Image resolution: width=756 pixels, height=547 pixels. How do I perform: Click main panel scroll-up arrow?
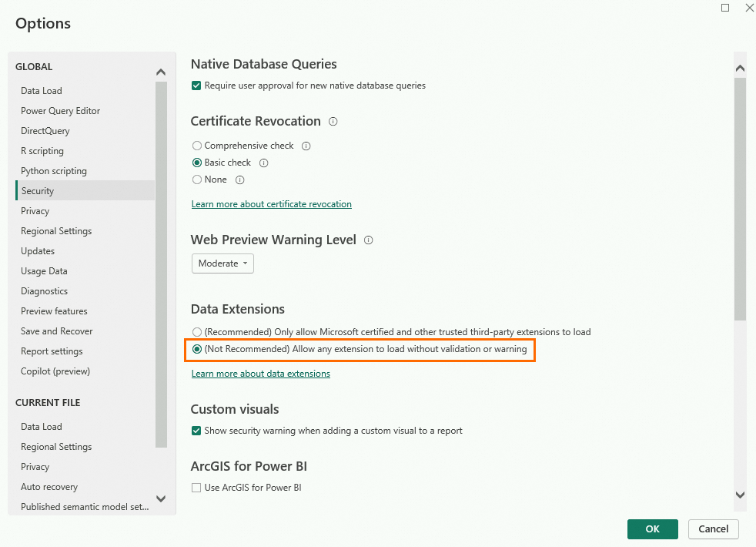click(x=740, y=69)
